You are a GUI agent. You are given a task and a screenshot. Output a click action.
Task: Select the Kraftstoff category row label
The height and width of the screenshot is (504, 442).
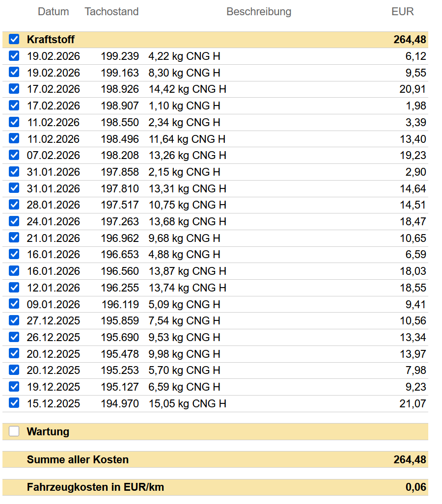pyautogui.click(x=51, y=40)
